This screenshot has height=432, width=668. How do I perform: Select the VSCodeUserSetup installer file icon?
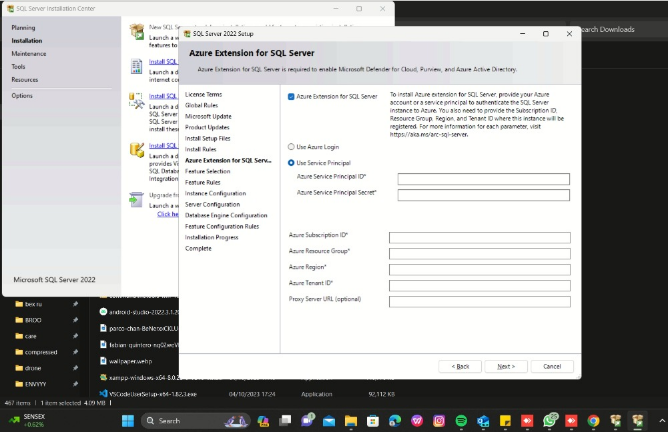coord(105,394)
